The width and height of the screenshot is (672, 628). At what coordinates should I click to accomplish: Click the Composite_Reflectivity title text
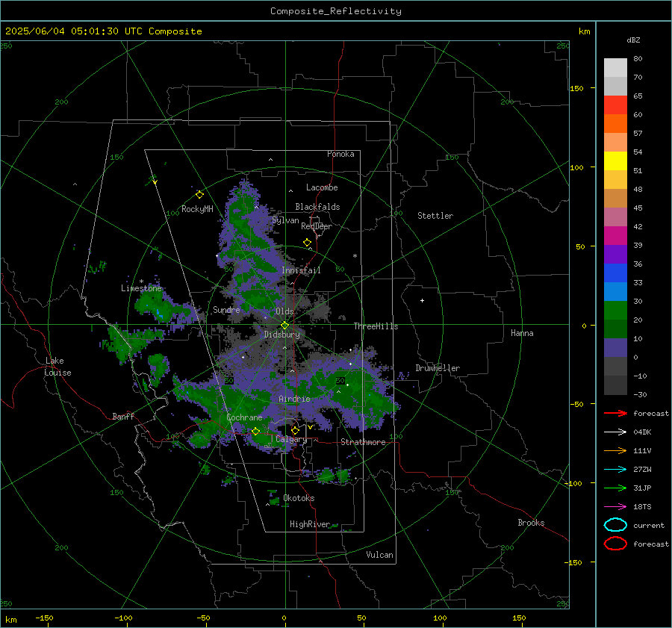[336, 11]
